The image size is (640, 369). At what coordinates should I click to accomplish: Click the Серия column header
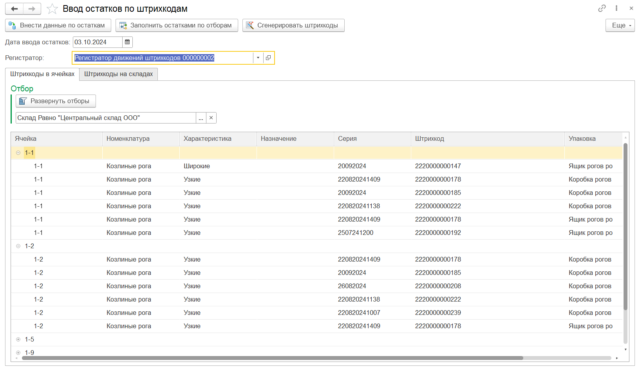372,139
